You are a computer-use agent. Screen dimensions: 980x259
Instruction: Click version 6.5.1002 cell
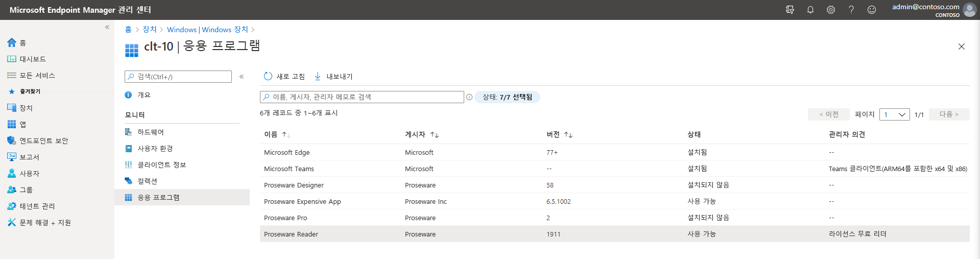pos(559,202)
